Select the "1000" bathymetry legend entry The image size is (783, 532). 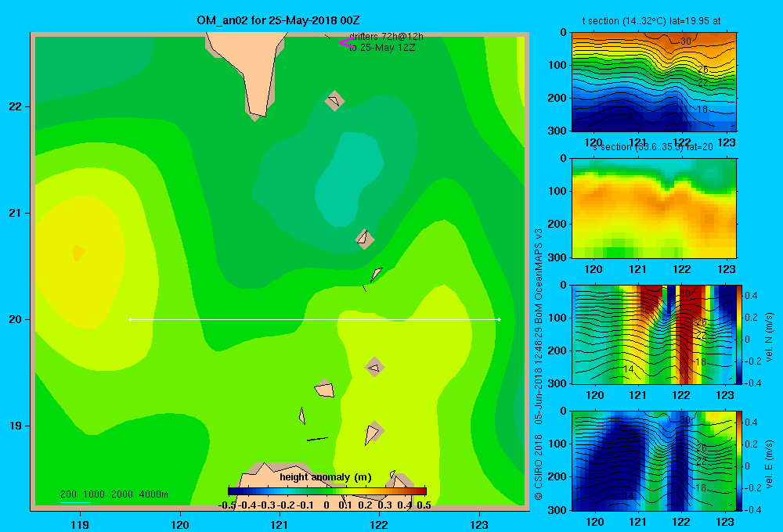[x=94, y=494]
